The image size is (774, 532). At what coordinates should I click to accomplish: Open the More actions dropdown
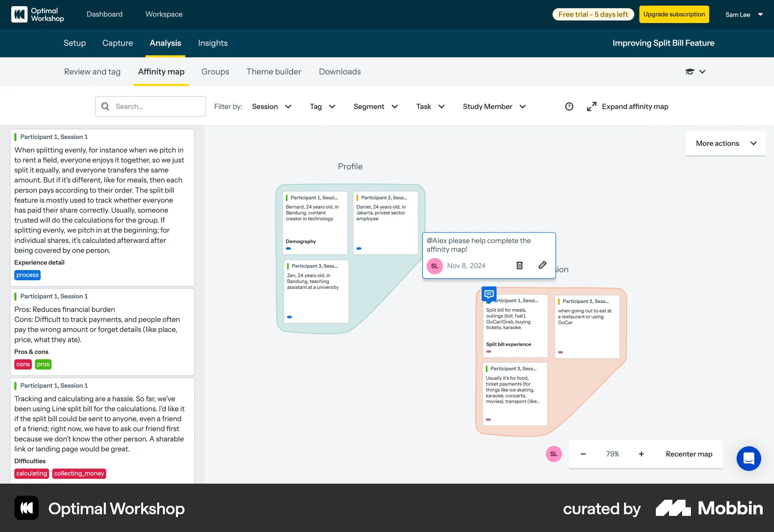click(x=725, y=143)
